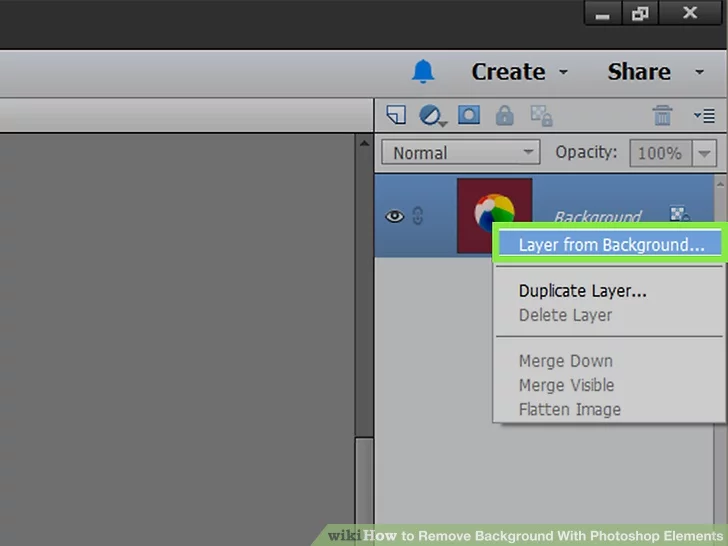Click canvas scrollbar up arrow
This screenshot has height=546, width=728.
coord(364,143)
